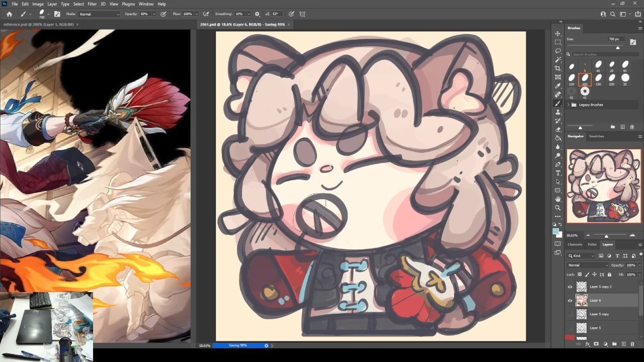Screen dimensions: 644x362
Task: Add layer style with fx icon
Action: point(588,344)
